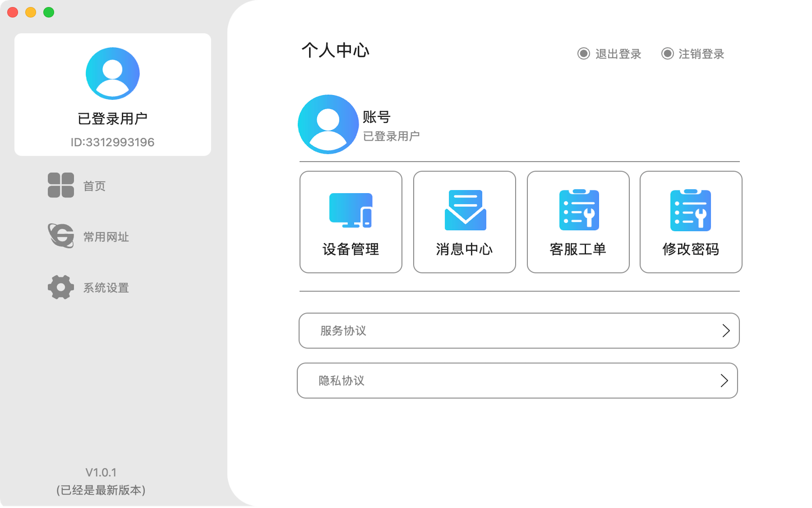Image resolution: width=812 pixels, height=508 pixels.
Task: Click the 个人中心 page title
Action: 336,50
